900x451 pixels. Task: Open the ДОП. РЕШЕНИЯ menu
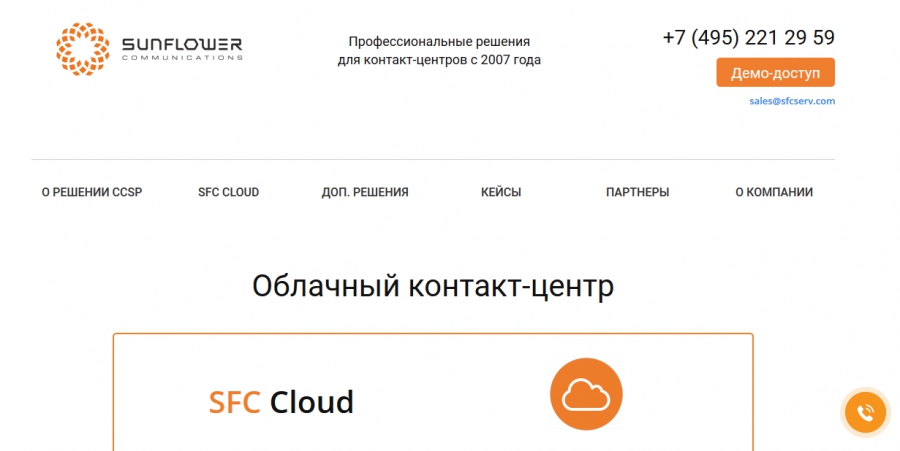click(365, 192)
